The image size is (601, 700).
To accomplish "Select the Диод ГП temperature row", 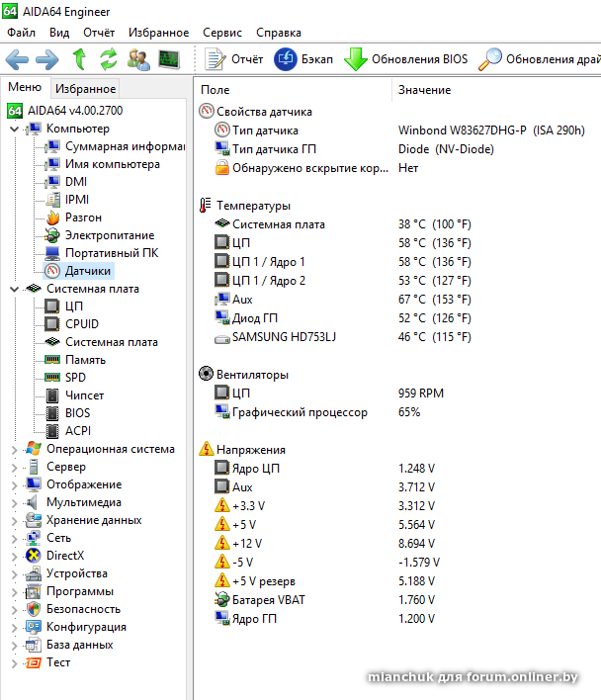I will coord(342,318).
